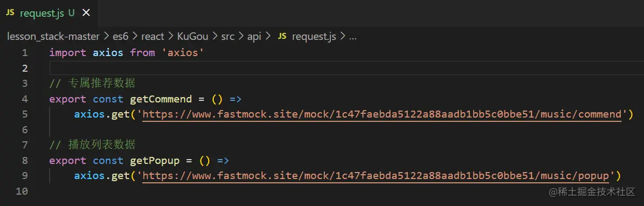This screenshot has width=644, height=206.
Task: Click line number 5 in the gutter
Action: point(24,114)
